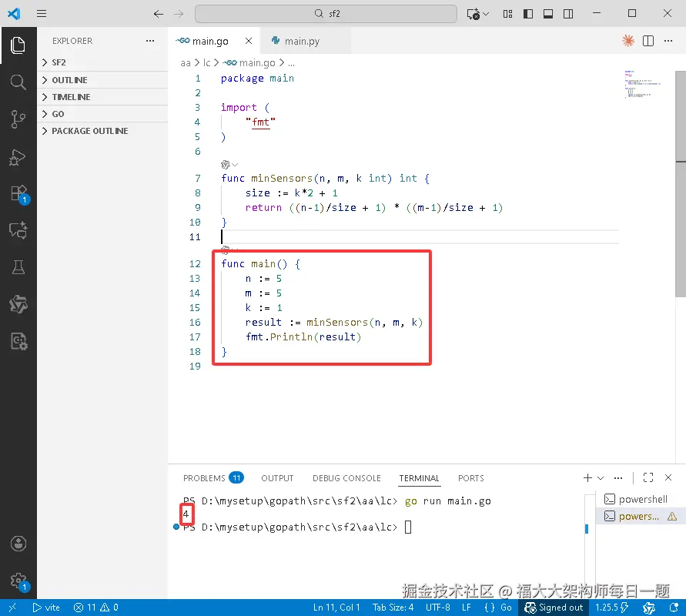
Task: Open terminal panel more actions
Action: (x=617, y=477)
